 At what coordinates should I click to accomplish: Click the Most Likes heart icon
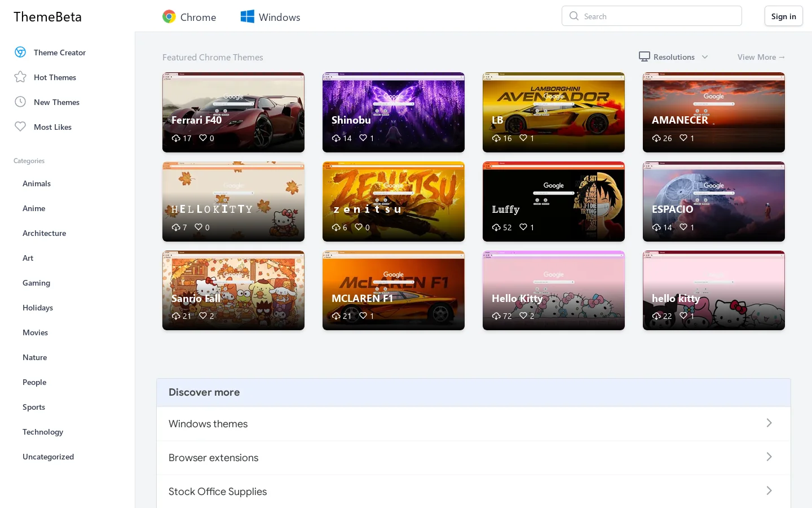(x=20, y=126)
